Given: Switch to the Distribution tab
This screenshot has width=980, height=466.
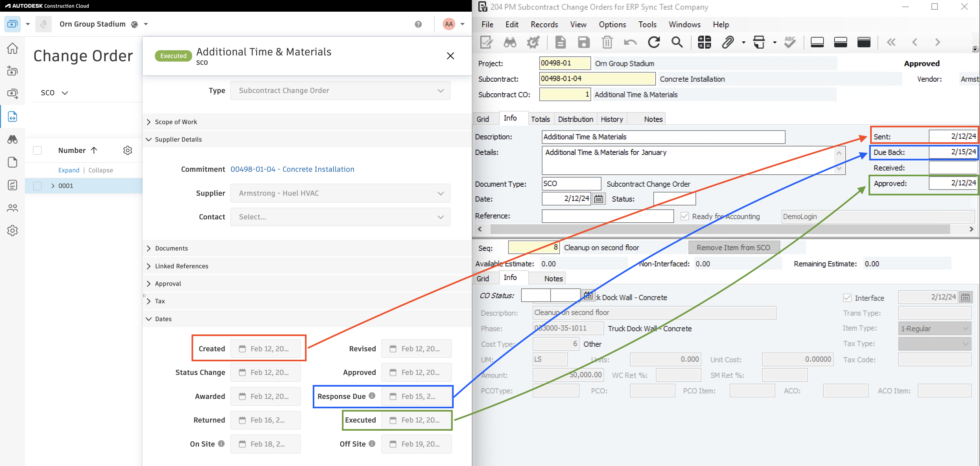Looking at the screenshot, I should (x=575, y=119).
